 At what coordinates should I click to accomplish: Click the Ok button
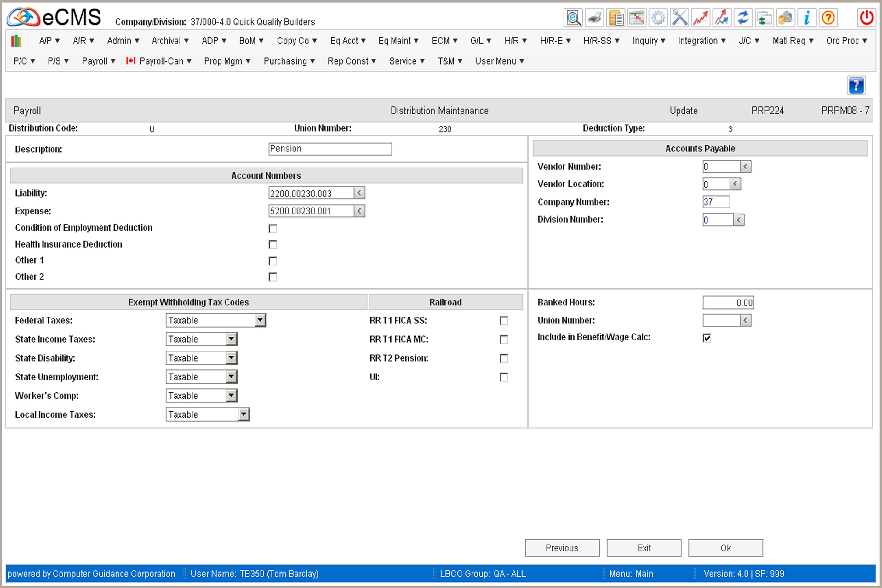[726, 548]
